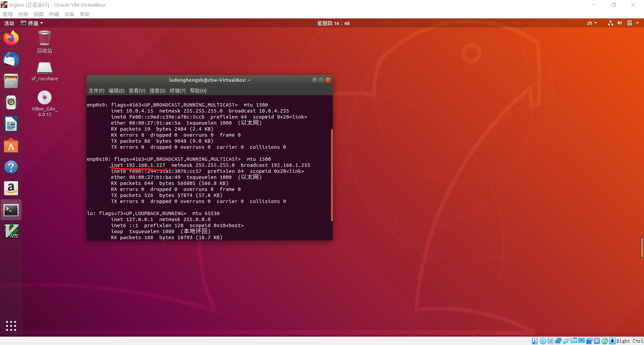Viewport: 644px width, 345px height.
Task: Expand the 终端 app menu in panel
Action: tap(32, 23)
